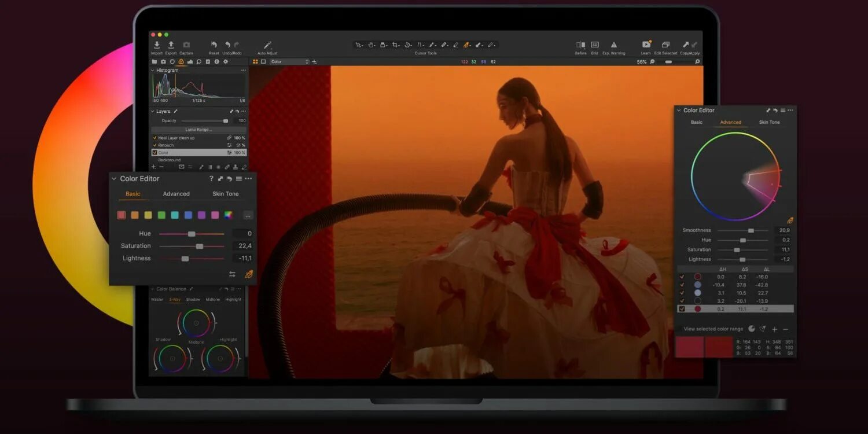
Task: Click the Import icon in toolbar
Action: tap(157, 45)
